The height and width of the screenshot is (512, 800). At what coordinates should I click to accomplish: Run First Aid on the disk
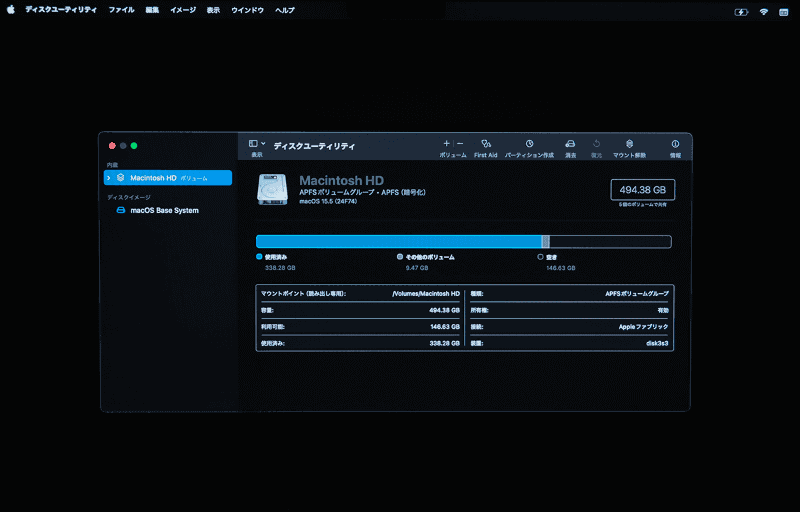486,148
